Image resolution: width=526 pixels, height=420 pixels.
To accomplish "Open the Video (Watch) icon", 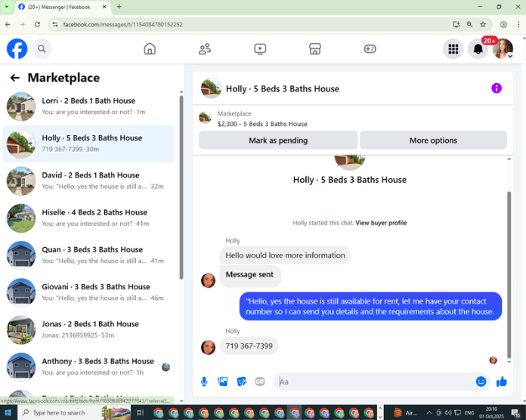I will coord(260,49).
